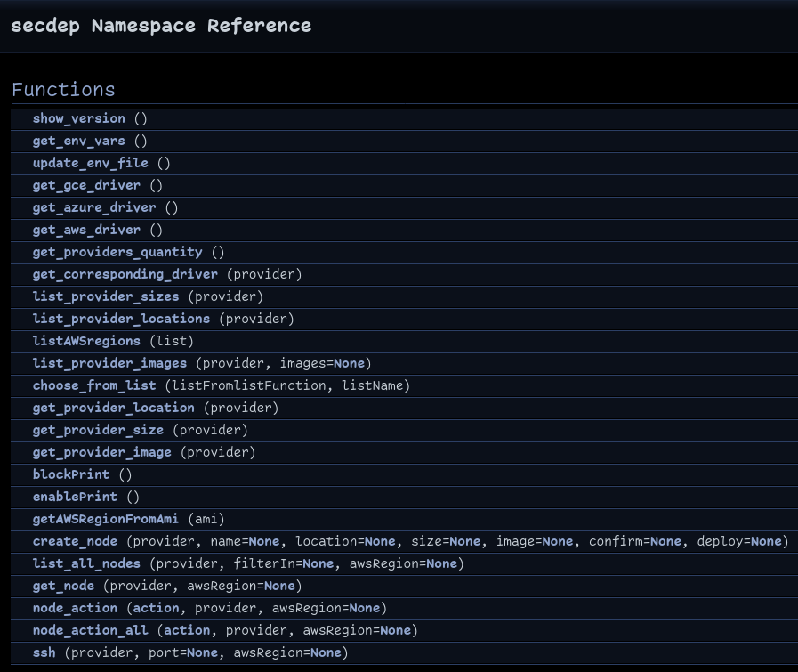
Task: Click the choose_from_list function link
Action: [x=94, y=385]
